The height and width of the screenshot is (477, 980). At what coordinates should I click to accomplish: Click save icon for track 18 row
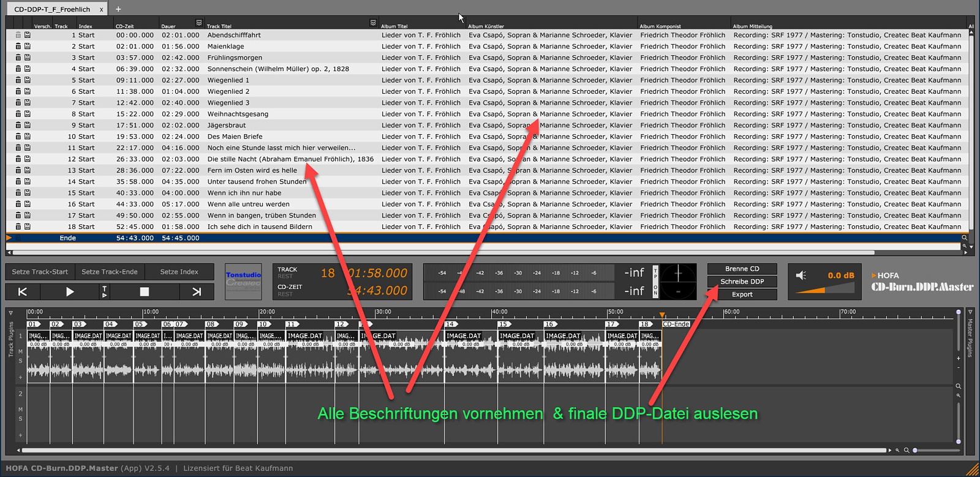[28, 227]
